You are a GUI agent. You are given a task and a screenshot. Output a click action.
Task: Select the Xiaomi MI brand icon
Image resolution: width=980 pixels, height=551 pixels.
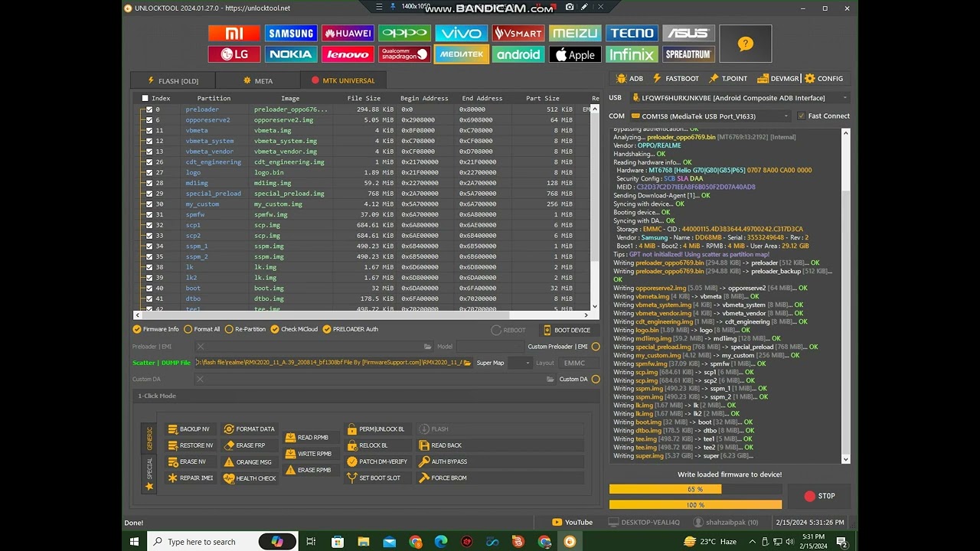click(234, 33)
